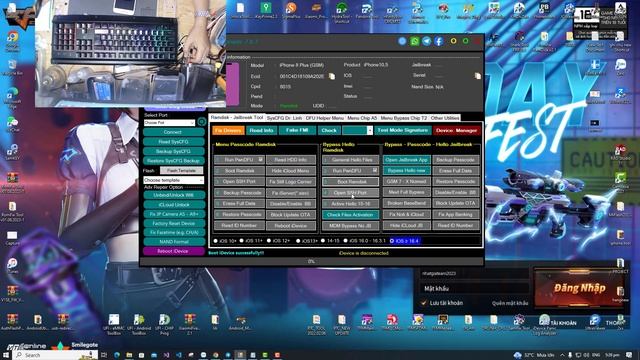Focus the Mật khẩu password field
The height and width of the screenshot is (360, 640).
click(x=474, y=289)
